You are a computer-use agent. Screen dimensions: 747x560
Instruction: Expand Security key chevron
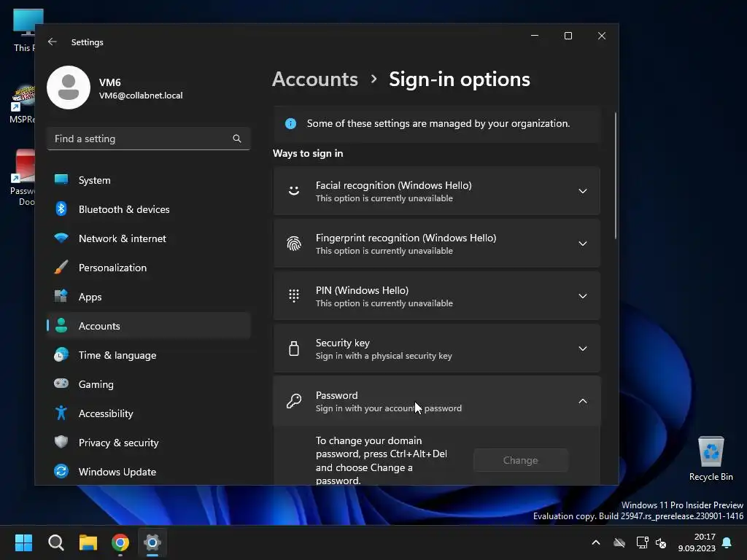(582, 348)
